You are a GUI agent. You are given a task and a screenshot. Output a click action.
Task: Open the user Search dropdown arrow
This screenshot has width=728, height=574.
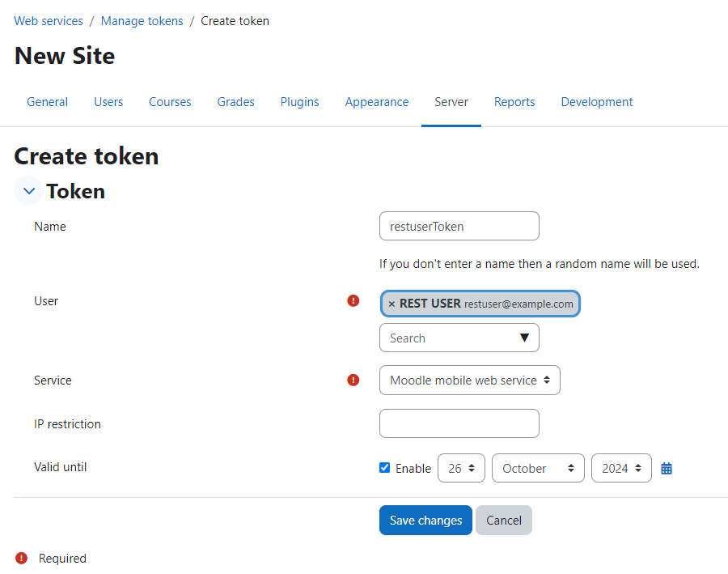coord(524,338)
